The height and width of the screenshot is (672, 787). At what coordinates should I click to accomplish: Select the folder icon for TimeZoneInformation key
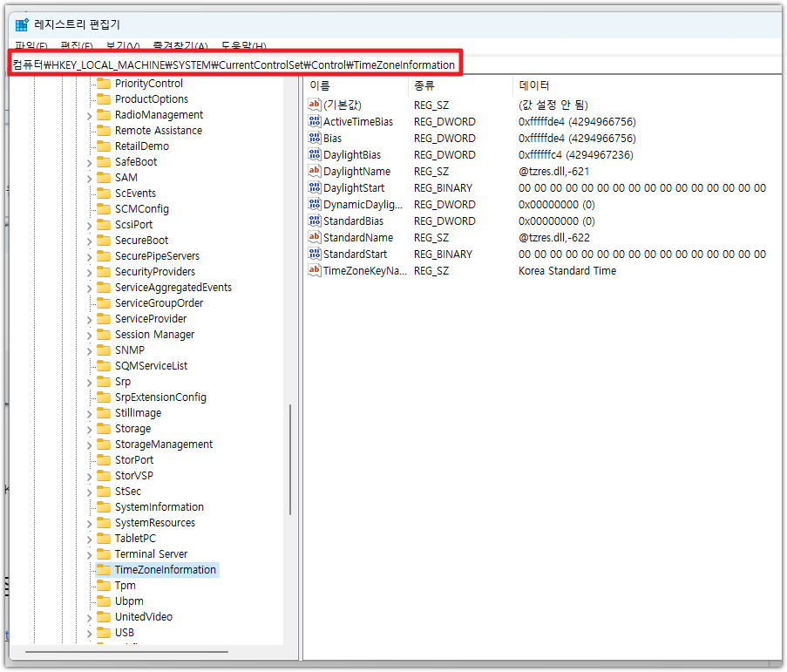coord(104,570)
